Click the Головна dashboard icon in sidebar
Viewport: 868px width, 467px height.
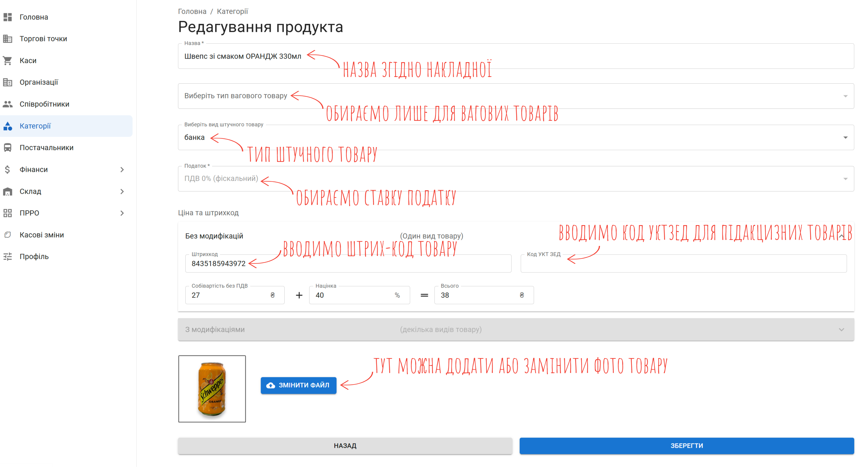point(7,17)
